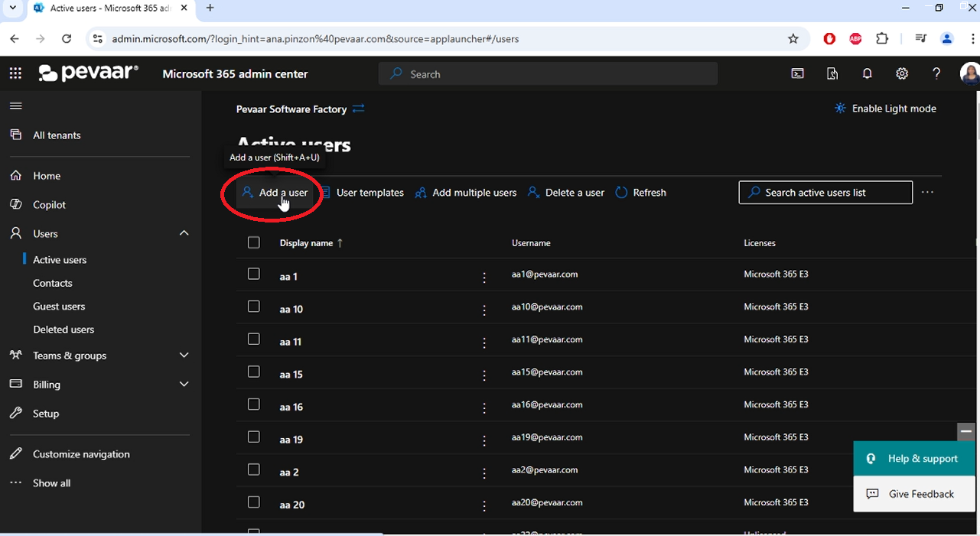The height and width of the screenshot is (536, 980).
Task: Check the box for user aa 1
Action: (x=254, y=274)
